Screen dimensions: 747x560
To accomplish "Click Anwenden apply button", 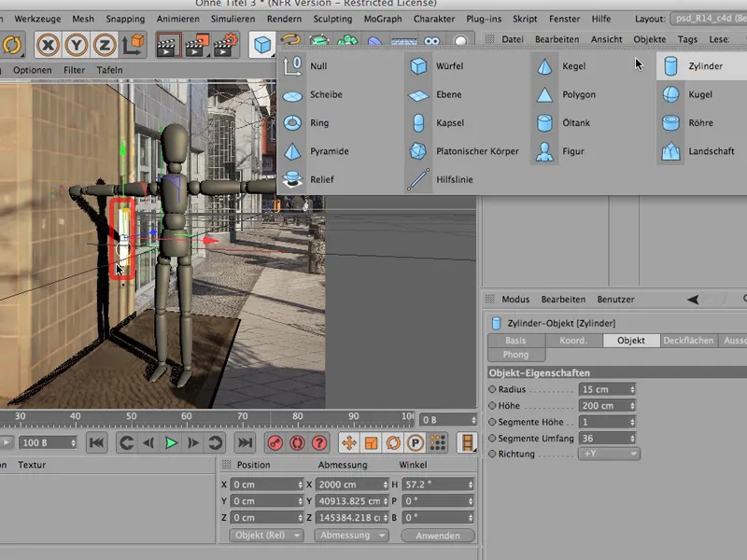I will pyautogui.click(x=438, y=536).
